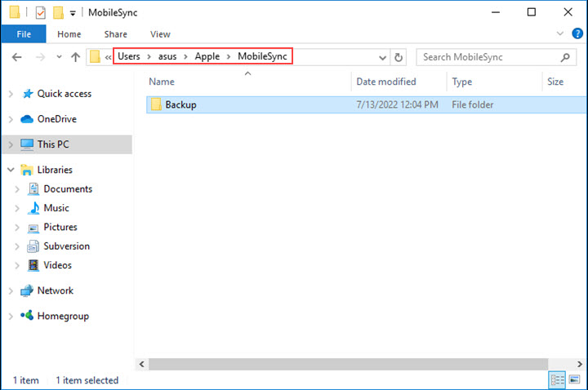This screenshot has height=390, width=588.
Task: Expand the ribbon with the chevron
Action: [560, 33]
